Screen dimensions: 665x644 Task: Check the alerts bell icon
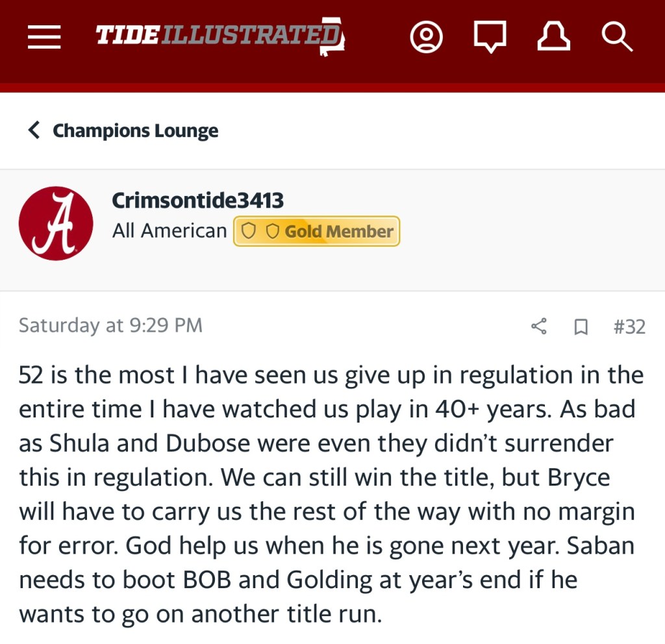[x=553, y=37]
